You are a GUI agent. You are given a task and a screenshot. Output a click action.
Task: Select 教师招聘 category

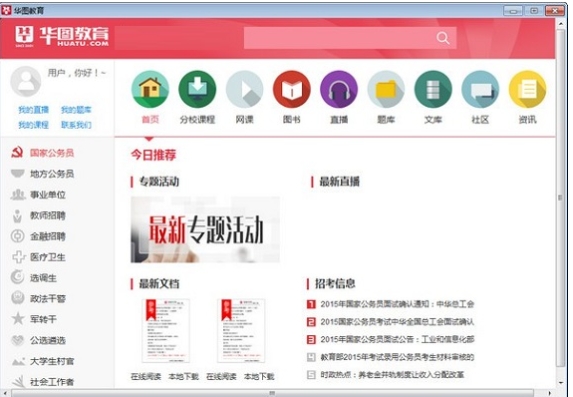[48, 216]
